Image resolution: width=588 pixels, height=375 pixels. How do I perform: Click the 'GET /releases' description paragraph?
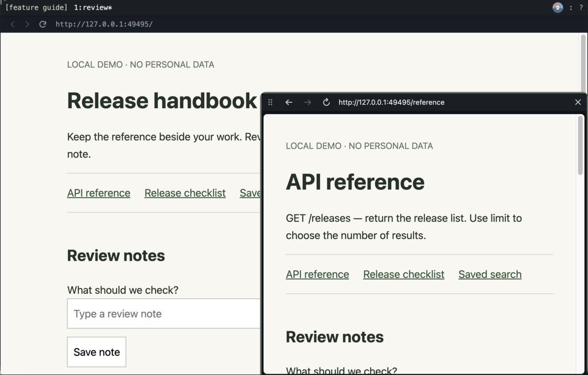pyautogui.click(x=404, y=227)
